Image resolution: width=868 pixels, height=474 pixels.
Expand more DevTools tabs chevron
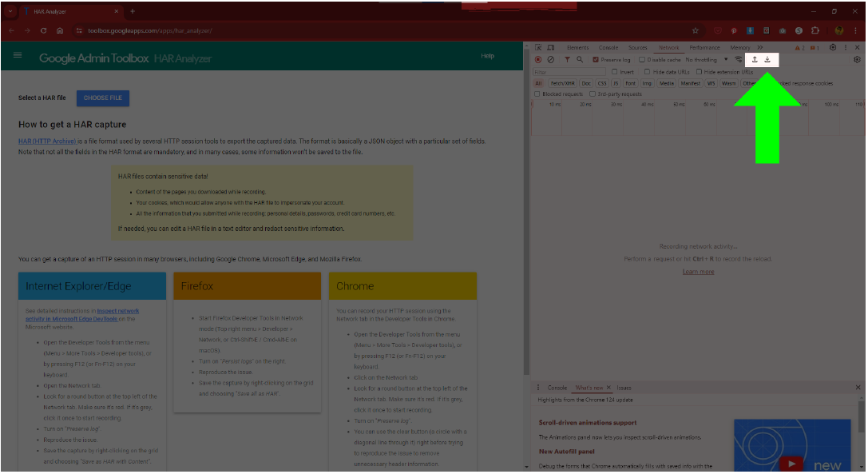[759, 48]
